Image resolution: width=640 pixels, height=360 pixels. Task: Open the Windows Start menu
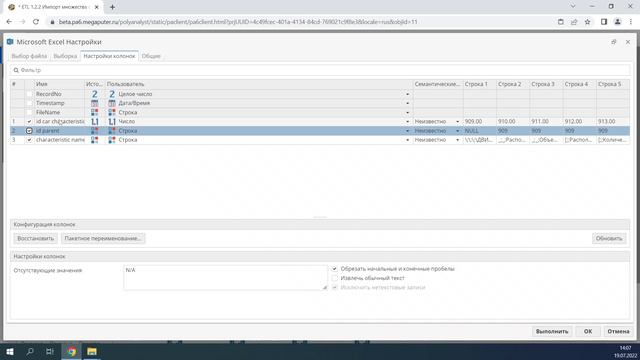(x=10, y=351)
